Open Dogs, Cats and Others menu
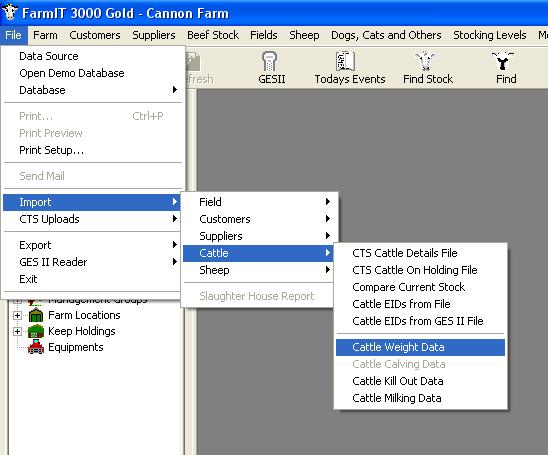 tap(386, 35)
